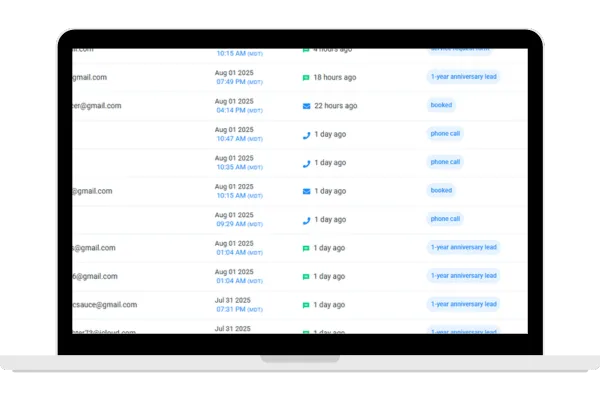The image size is (600, 400).
Task: Select the booked tag in the 1 day ago mail row
Action: click(441, 190)
